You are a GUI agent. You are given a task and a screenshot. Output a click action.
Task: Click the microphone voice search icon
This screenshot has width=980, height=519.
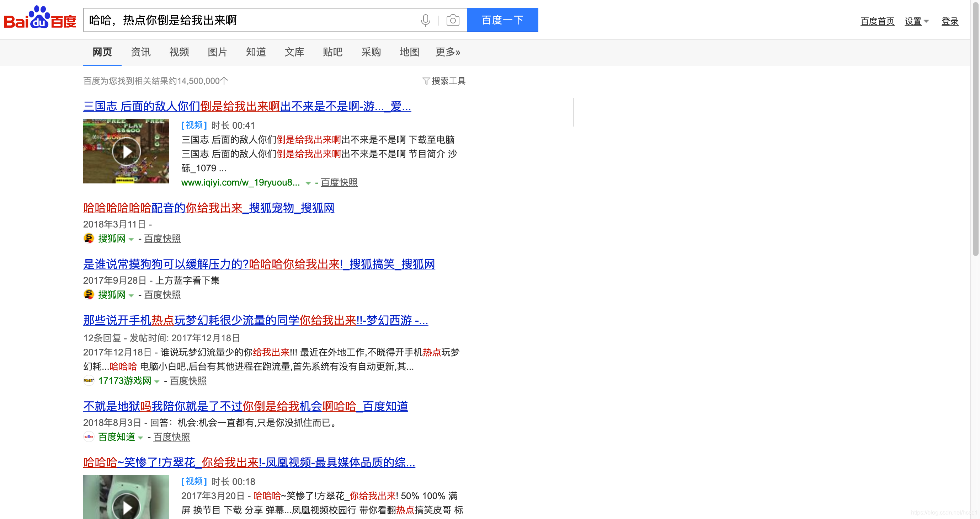[x=425, y=20]
